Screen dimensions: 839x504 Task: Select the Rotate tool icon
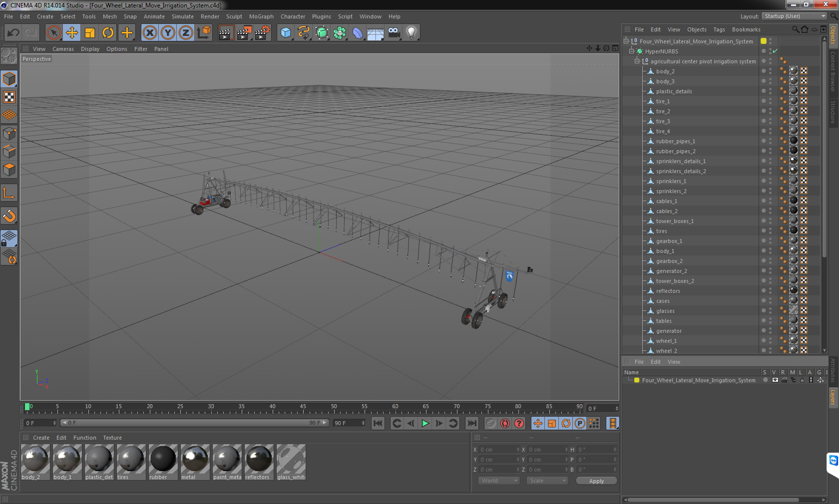click(x=108, y=33)
